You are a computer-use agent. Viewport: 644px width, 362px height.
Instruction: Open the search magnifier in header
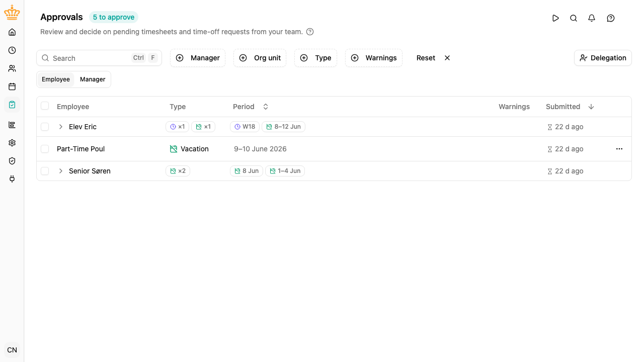tap(574, 18)
